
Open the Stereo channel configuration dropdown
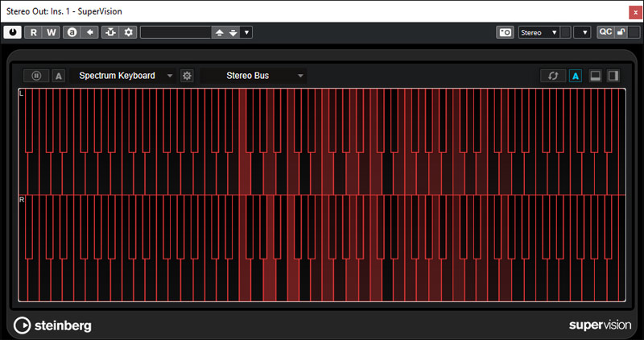(539, 32)
